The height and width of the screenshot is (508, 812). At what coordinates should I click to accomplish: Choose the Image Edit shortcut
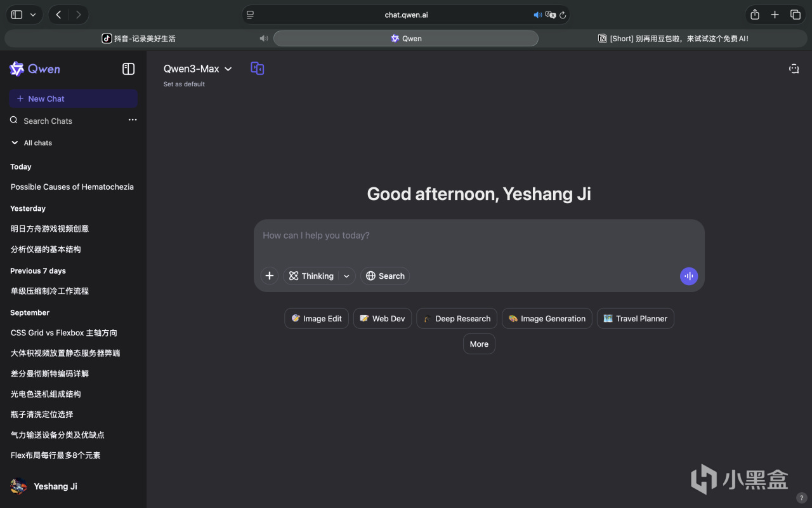coord(317,319)
